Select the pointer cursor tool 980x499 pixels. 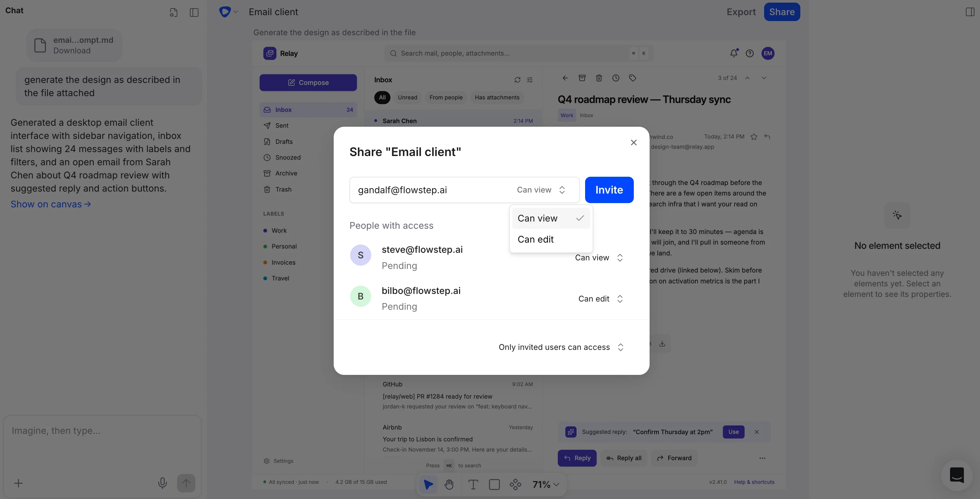428,484
